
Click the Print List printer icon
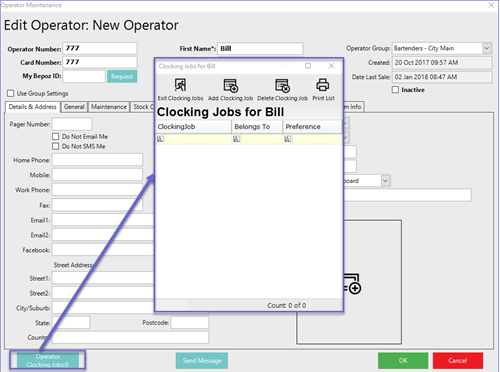[323, 85]
